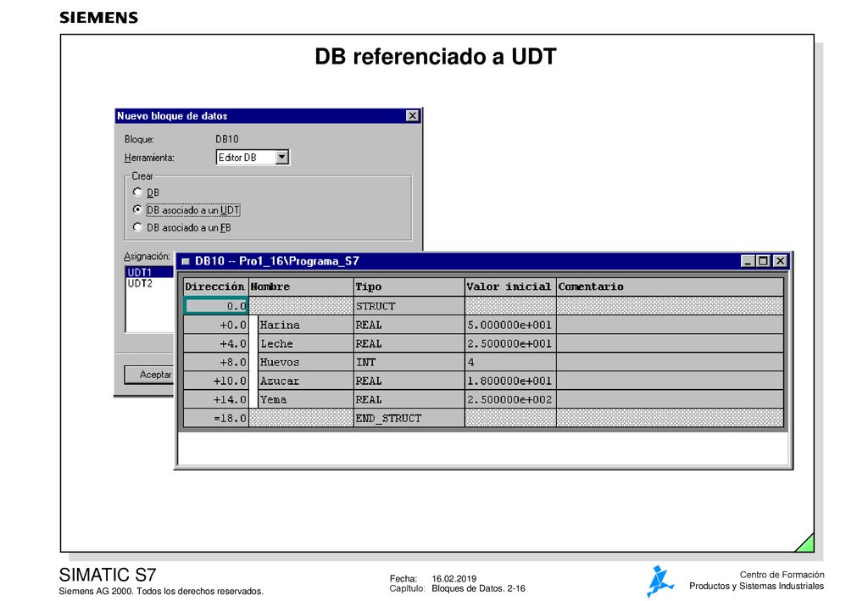Click initial value 1.800000e+001
868x601 pixels.
click(510, 381)
